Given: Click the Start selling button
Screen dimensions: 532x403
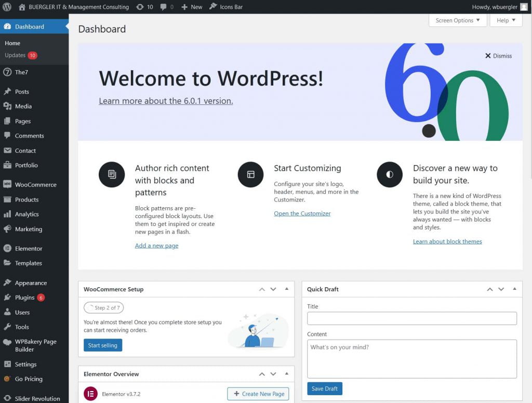Looking at the screenshot, I should (x=103, y=345).
